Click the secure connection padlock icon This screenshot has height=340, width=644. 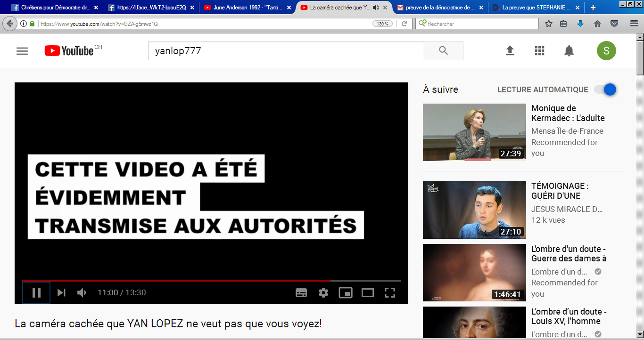click(32, 24)
